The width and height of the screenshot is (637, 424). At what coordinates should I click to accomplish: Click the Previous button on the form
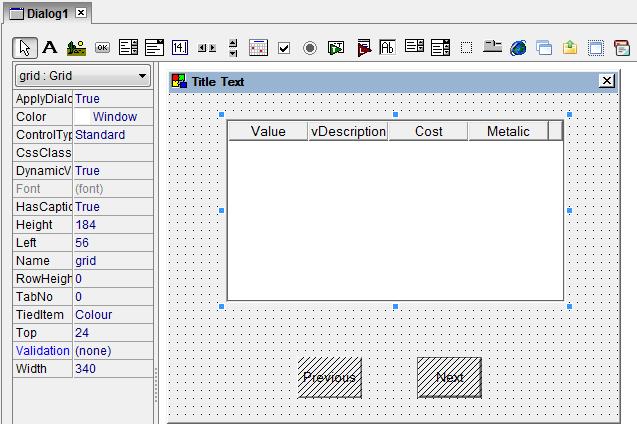(329, 378)
